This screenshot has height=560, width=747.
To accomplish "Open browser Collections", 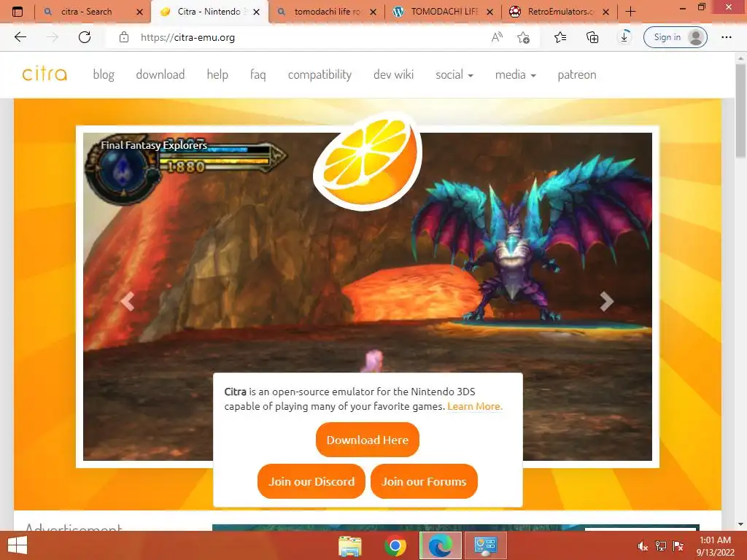I will click(592, 37).
